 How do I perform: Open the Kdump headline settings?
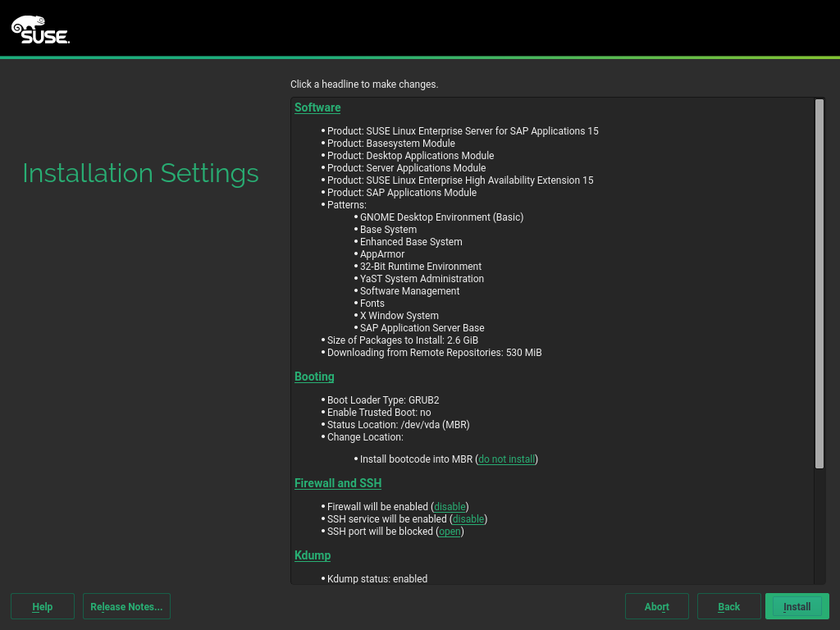313,555
